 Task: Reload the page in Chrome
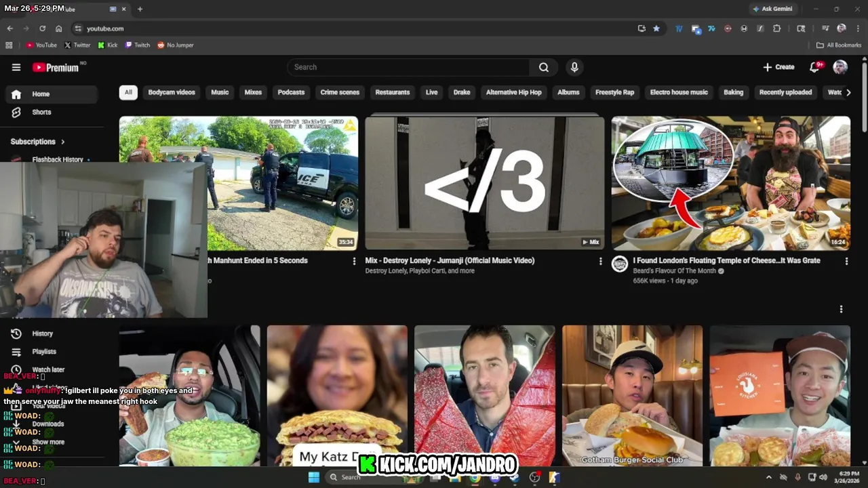pyautogui.click(x=42, y=28)
